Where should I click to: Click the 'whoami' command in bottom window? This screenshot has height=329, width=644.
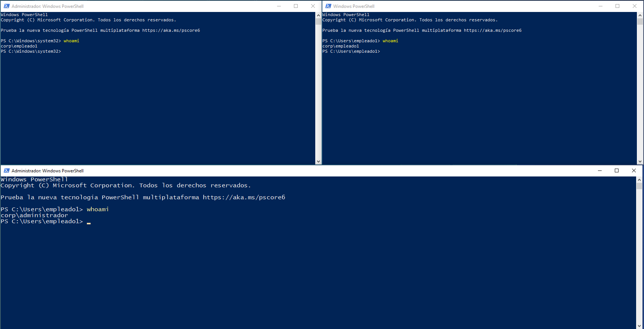coord(98,209)
